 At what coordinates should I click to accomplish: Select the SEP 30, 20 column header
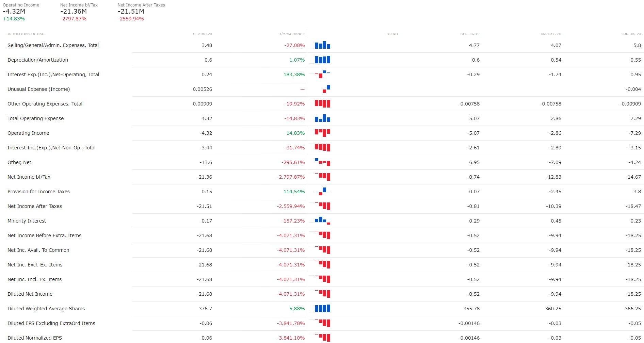pos(202,34)
